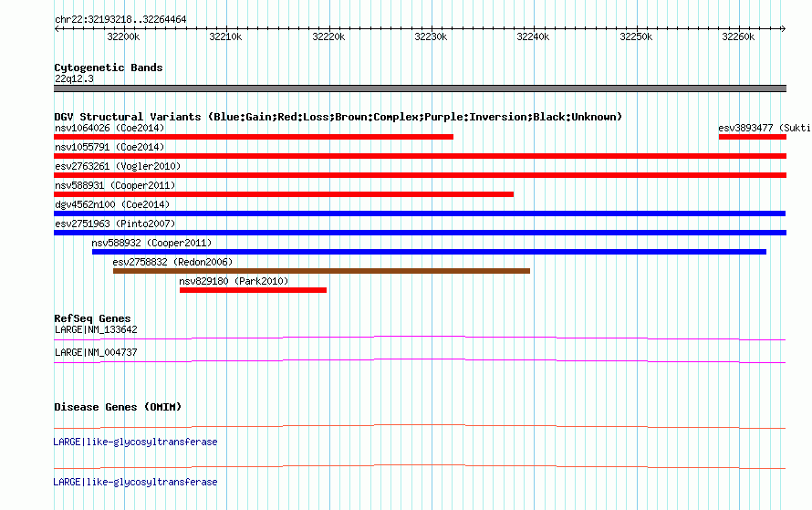Click the chr22:32193218..32264464 coordinates label
812x510 pixels.
(120, 19)
